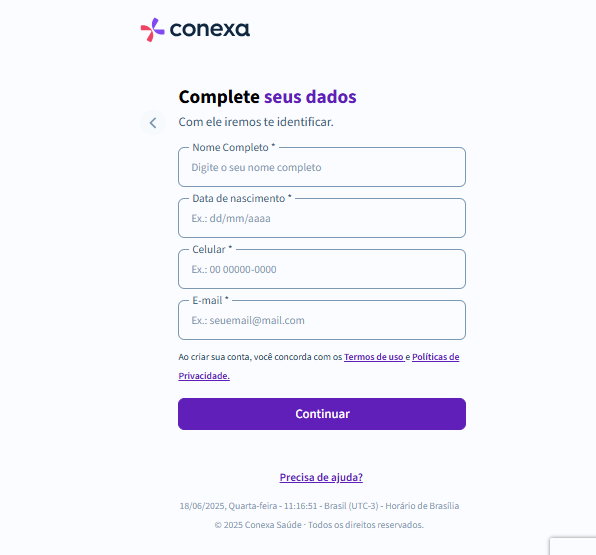The image size is (596, 555).
Task: Focus the Nome Completo input field
Action: 322,167
